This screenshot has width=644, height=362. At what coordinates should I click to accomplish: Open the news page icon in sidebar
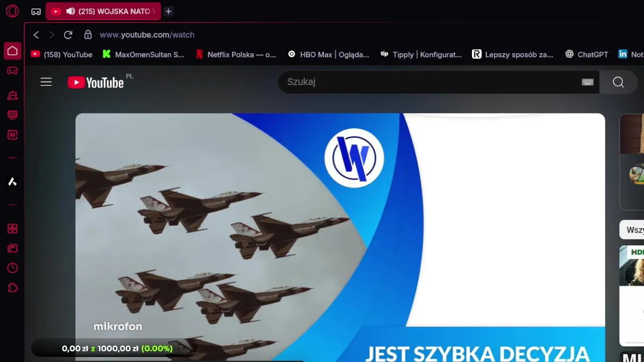point(13,248)
